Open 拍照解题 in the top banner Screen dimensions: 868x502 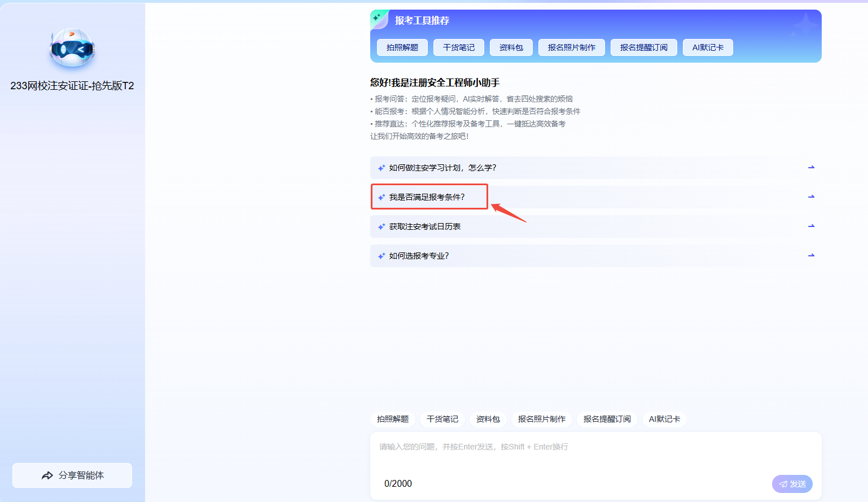[402, 47]
